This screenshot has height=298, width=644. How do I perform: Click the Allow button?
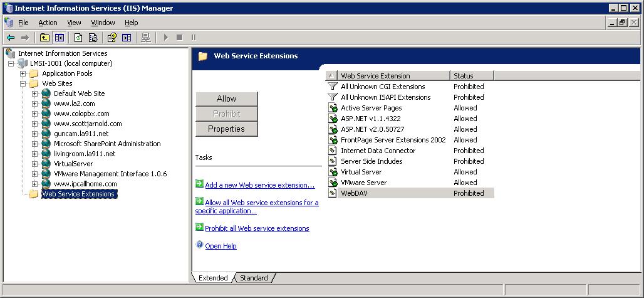(x=227, y=99)
